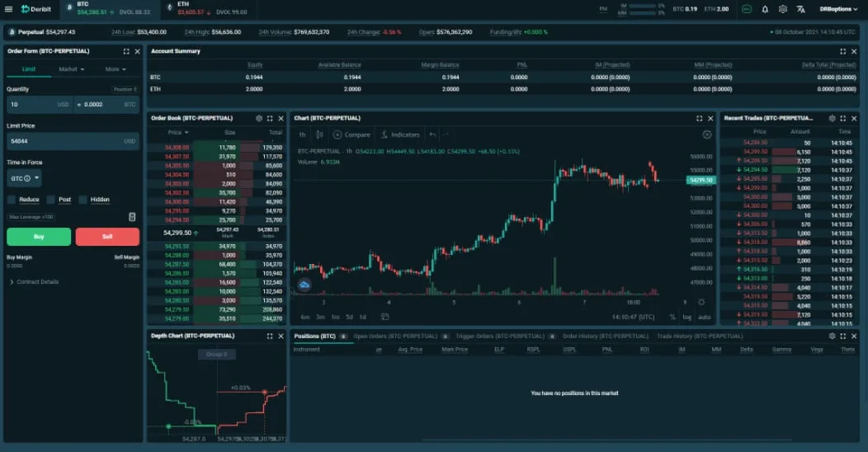Toggle log scale on chart
The height and width of the screenshot is (452, 868).
[x=687, y=317]
